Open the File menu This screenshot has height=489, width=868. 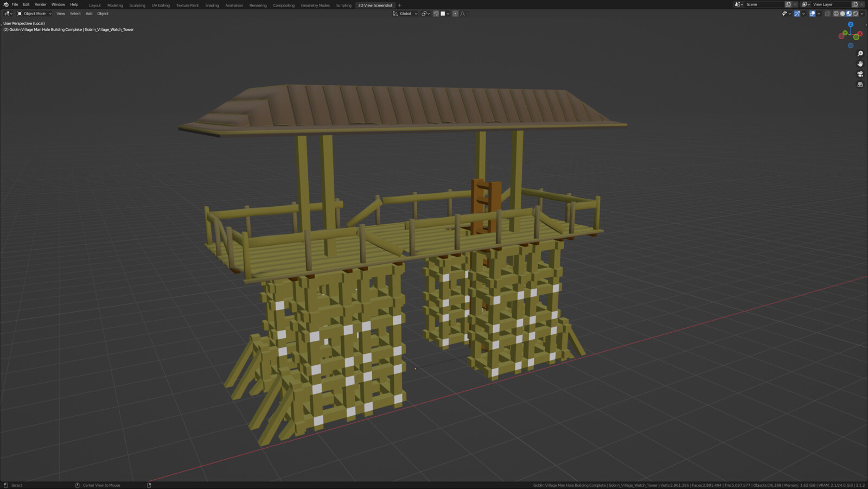15,4
